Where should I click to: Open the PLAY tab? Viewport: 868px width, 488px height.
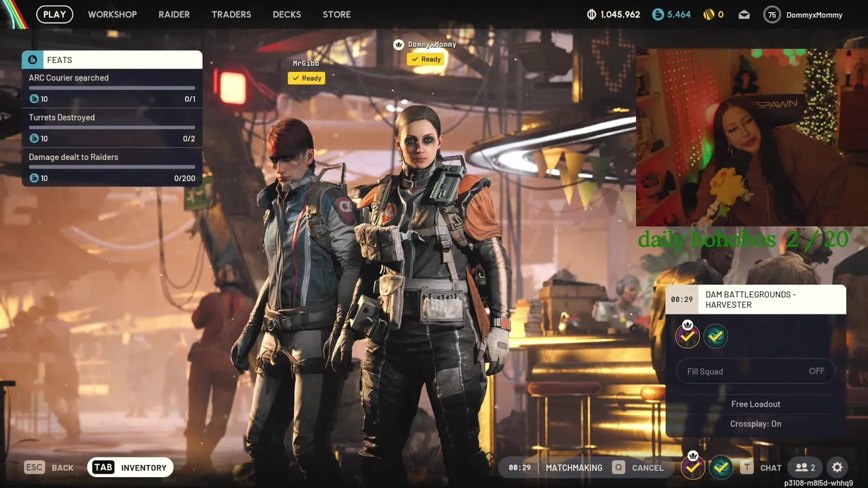[x=54, y=14]
